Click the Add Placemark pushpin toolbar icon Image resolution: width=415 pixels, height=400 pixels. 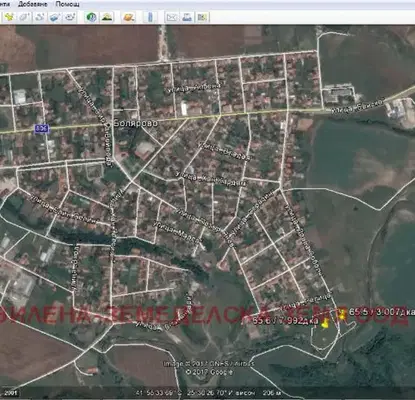pos(9,17)
